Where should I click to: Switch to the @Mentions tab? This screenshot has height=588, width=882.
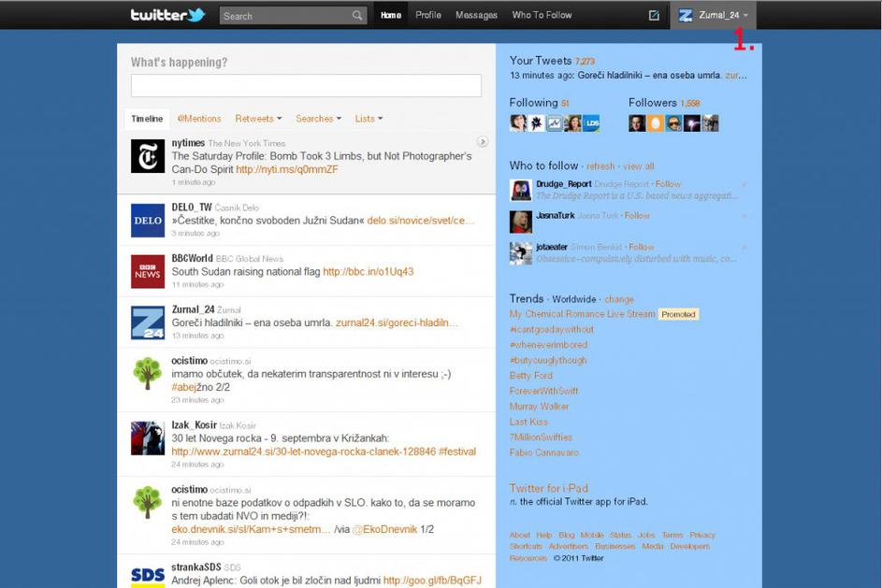[199, 119]
